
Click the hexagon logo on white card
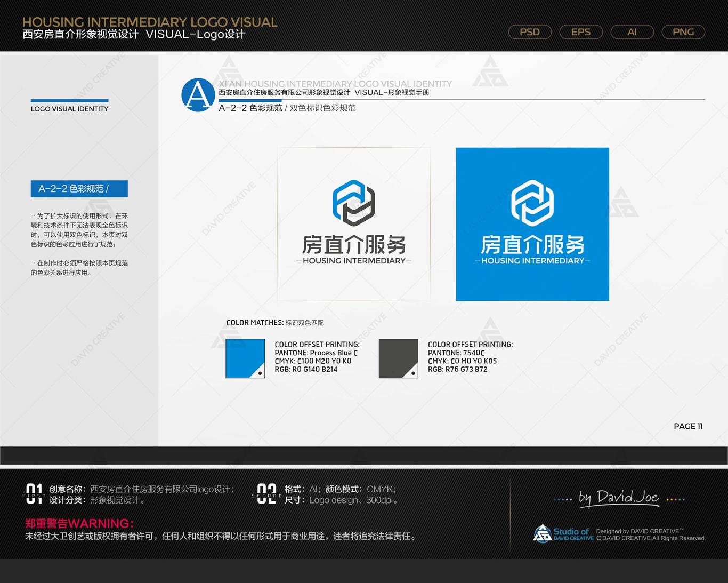(354, 203)
